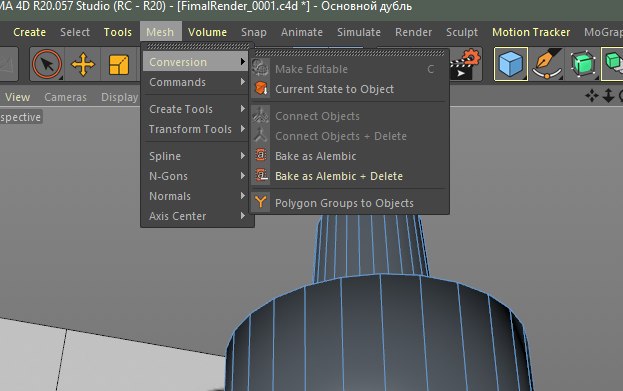The width and height of the screenshot is (623, 391).
Task: Expand the Commands submenu
Action: pos(196,82)
